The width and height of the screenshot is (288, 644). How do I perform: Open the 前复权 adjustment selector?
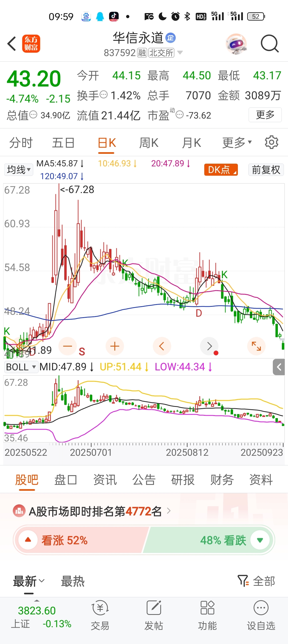pyautogui.click(x=266, y=170)
